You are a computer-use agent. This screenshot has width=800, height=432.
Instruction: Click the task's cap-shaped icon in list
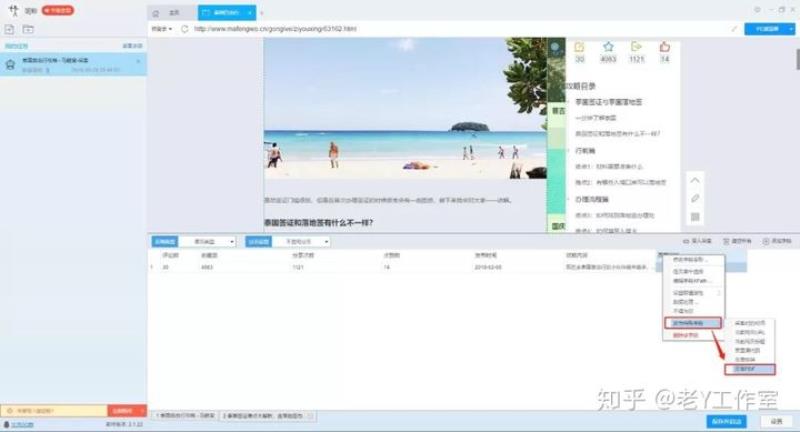[10, 65]
